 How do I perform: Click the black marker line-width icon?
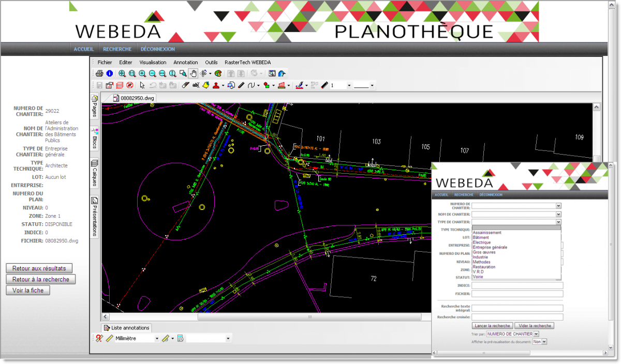click(x=324, y=85)
